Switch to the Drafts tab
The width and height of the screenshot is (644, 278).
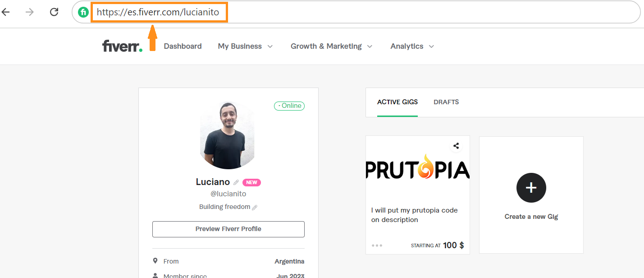(446, 102)
